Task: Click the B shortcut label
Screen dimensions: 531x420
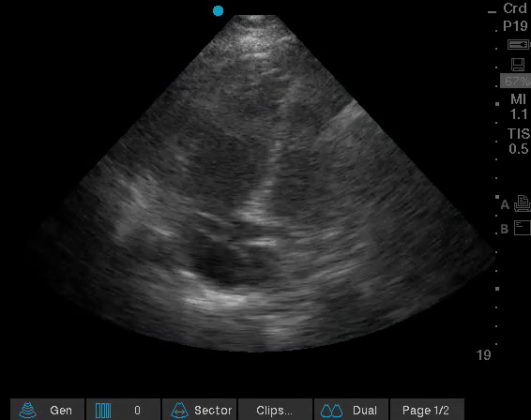Action: click(505, 229)
